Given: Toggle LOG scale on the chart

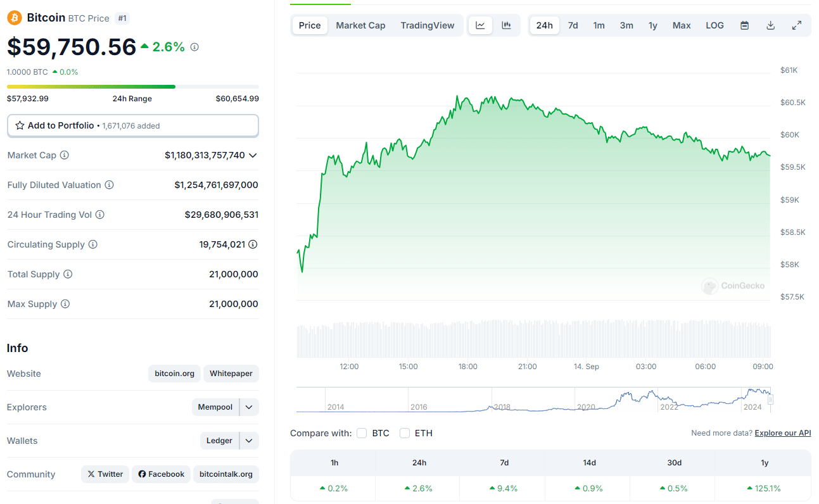Looking at the screenshot, I should (x=714, y=25).
